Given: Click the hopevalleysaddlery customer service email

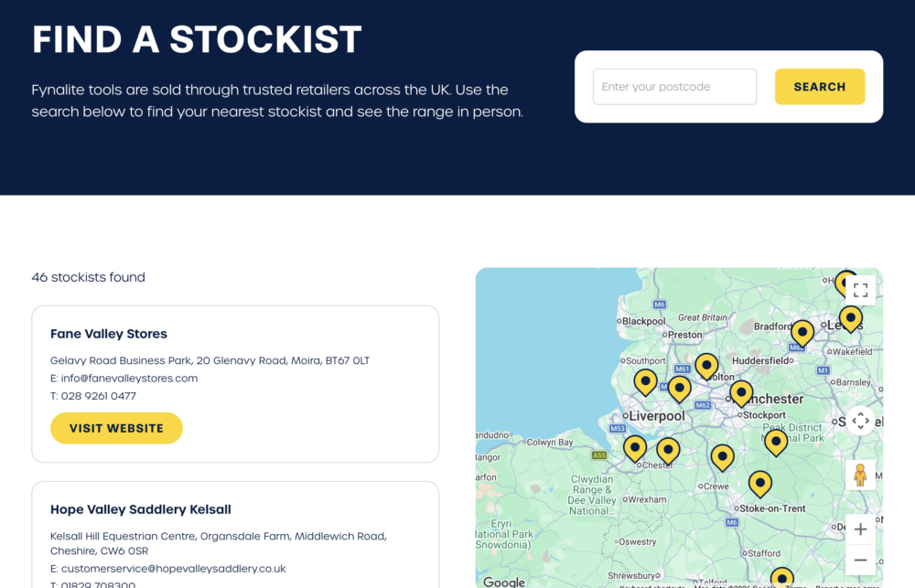Looking at the screenshot, I should (x=173, y=568).
